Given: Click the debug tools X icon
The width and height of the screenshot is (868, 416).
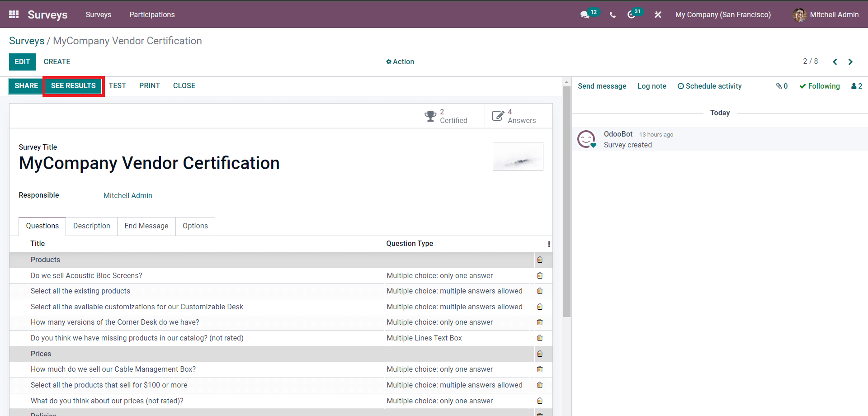Looking at the screenshot, I should [658, 15].
